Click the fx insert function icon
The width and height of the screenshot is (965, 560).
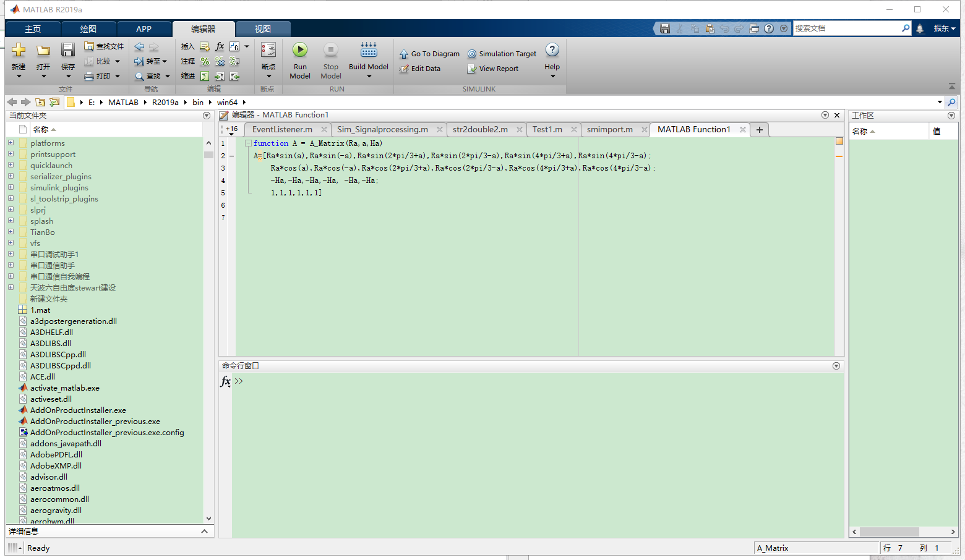pos(220,46)
